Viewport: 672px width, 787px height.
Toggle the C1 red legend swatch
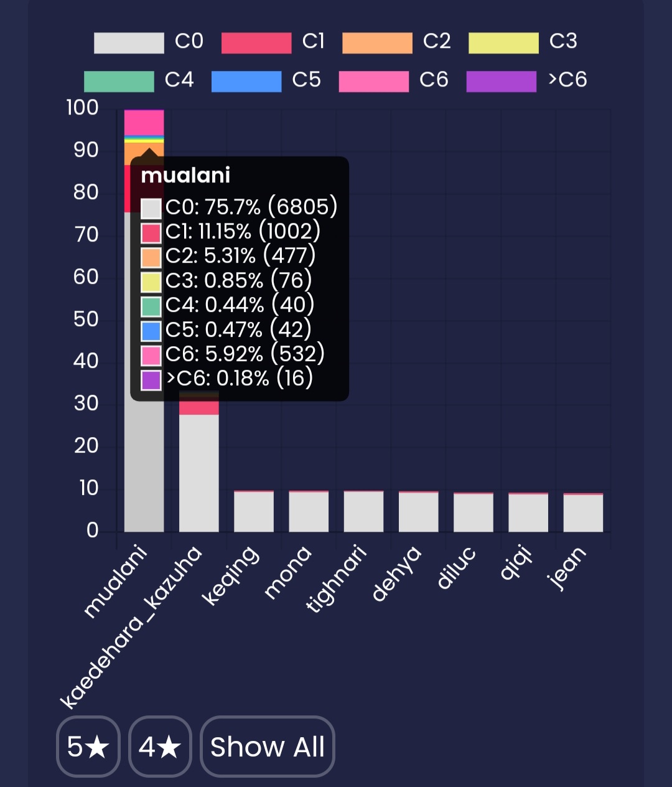click(256, 43)
